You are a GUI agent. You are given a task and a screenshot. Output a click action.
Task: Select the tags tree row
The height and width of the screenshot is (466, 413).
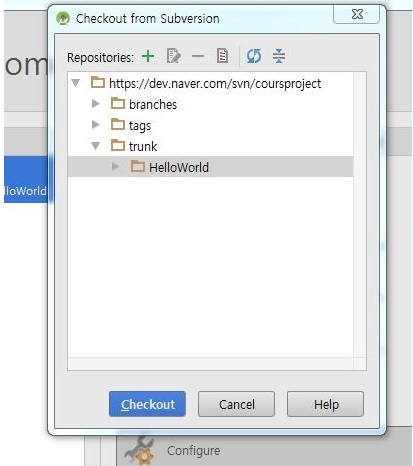pos(210,125)
